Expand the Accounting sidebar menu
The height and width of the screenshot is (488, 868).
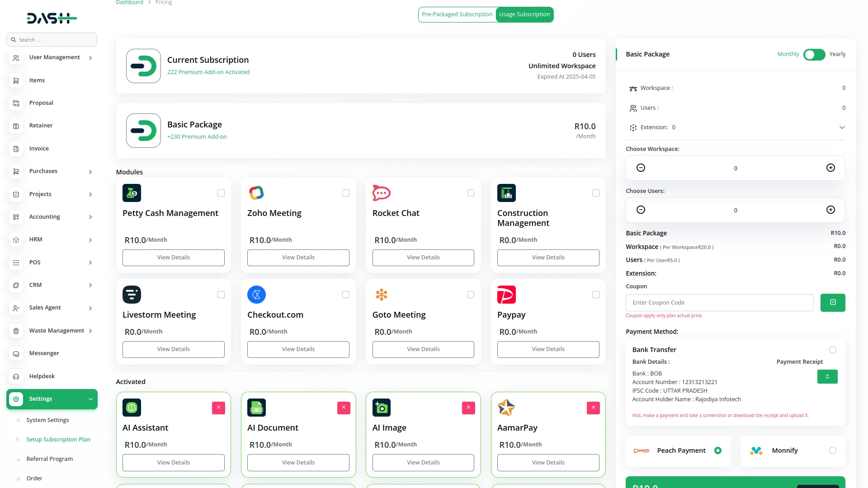(90, 217)
